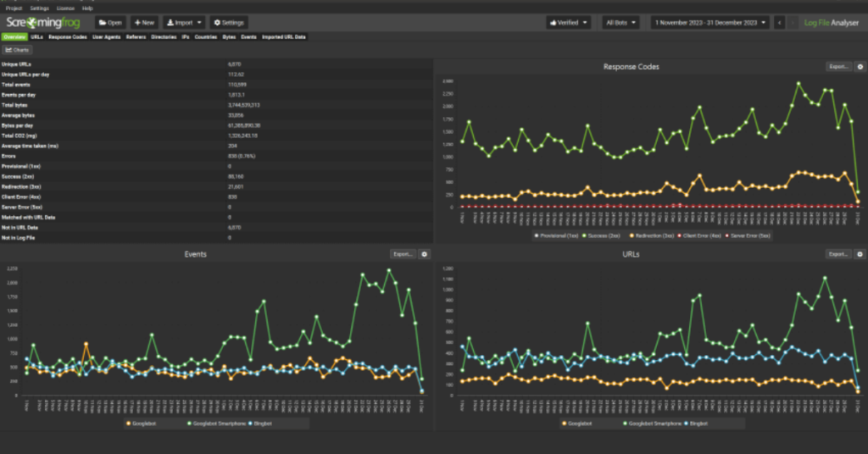This screenshot has height=454, width=868.
Task: Switch to the URLs tab
Action: [36, 37]
